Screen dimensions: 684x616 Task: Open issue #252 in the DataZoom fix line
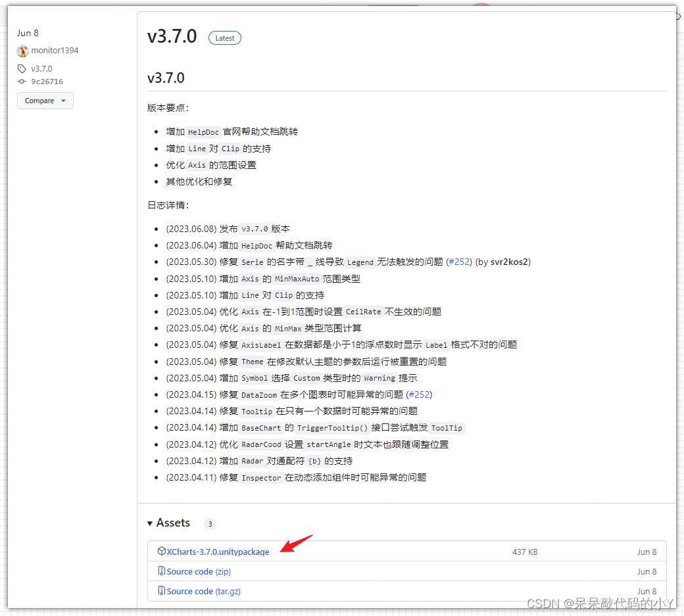[420, 395]
